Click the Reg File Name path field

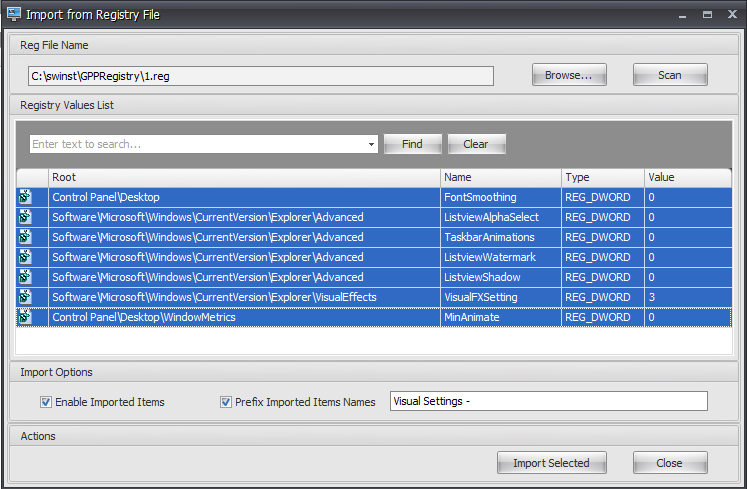261,76
